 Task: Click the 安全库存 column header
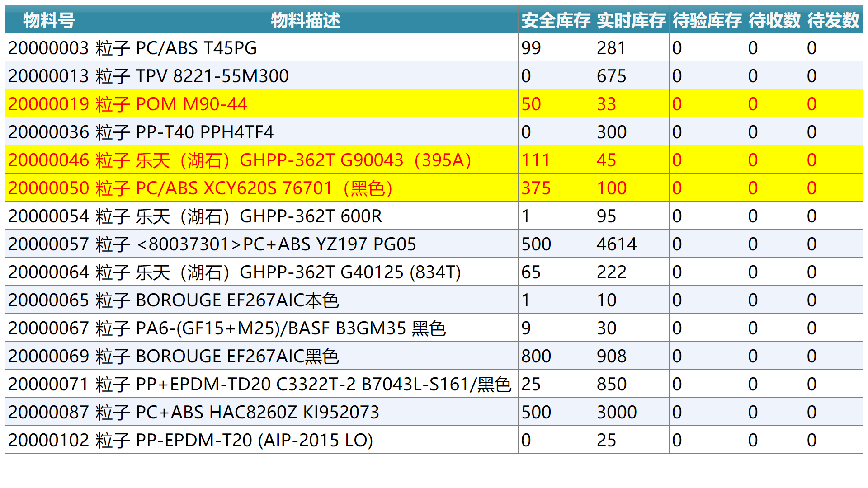pyautogui.click(x=556, y=20)
